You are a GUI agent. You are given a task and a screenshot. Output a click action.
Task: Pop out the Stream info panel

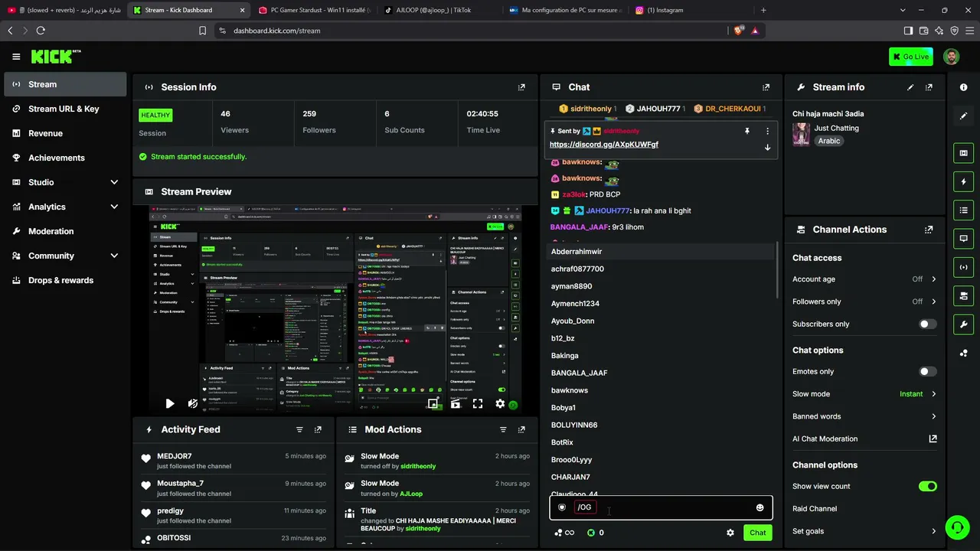(x=929, y=87)
